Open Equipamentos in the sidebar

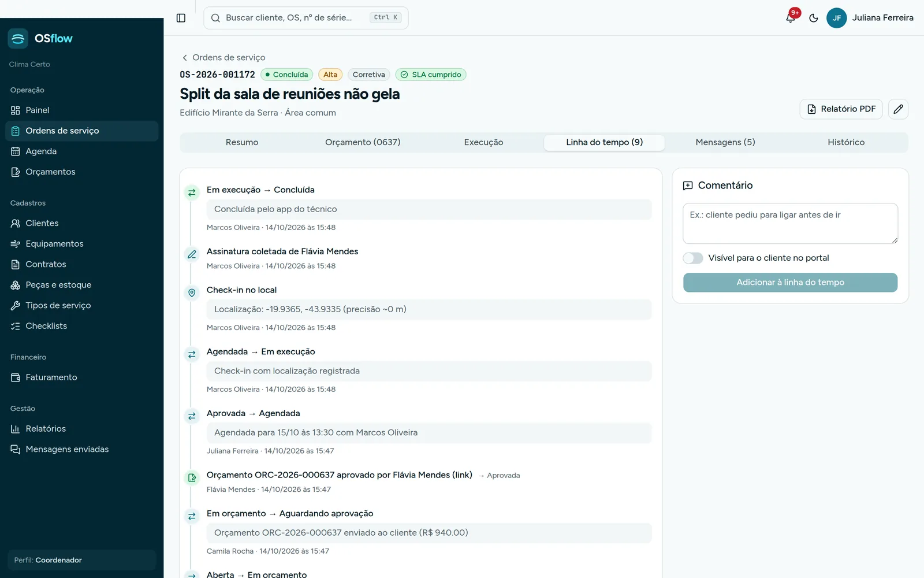pyautogui.click(x=81, y=243)
